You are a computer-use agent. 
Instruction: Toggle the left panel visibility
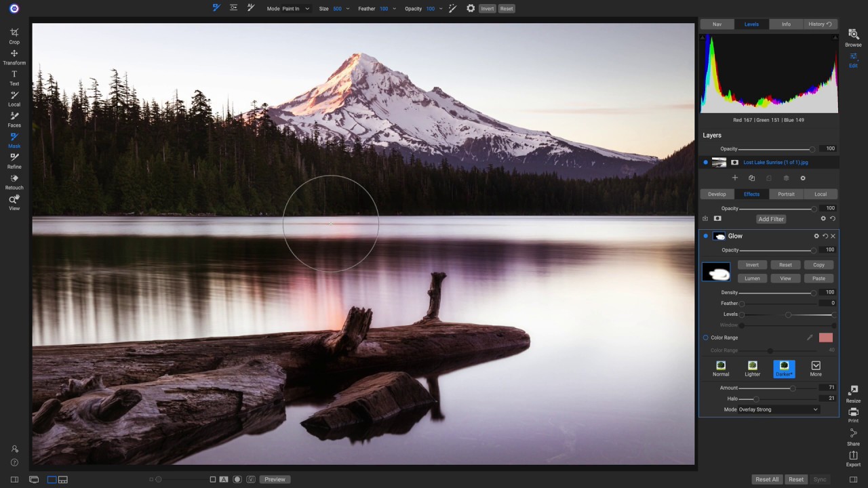coord(14,479)
